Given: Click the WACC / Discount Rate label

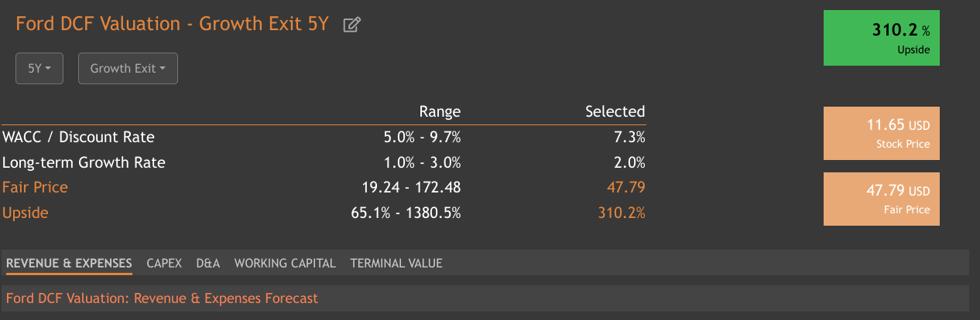Looking at the screenshot, I should pos(78,137).
